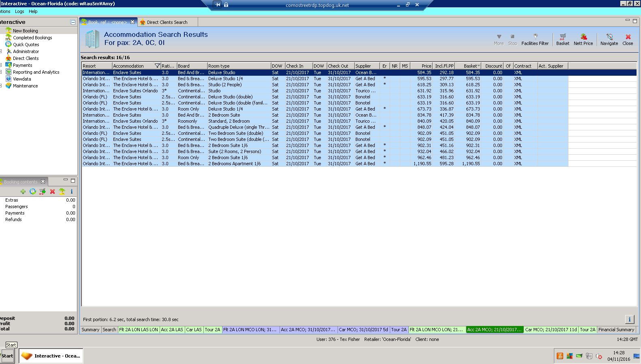Open Completed Bookings in navigation tree
Screen dimensions: 641x364
(32, 38)
